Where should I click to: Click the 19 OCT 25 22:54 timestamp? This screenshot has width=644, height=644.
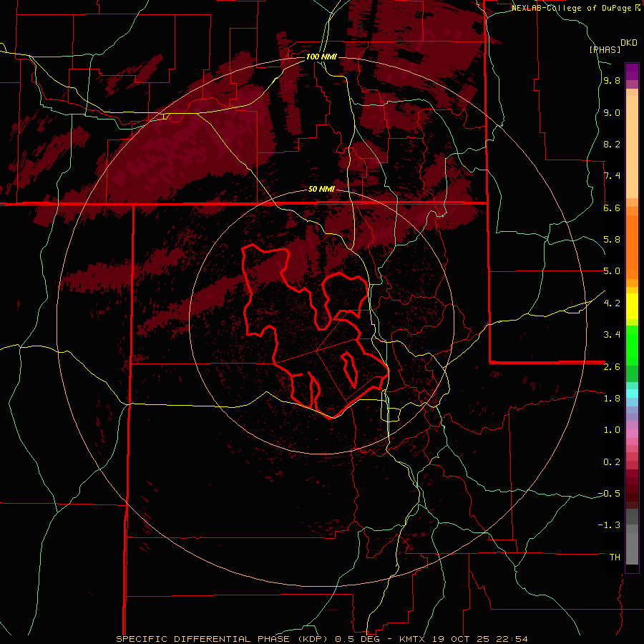pyautogui.click(x=479, y=639)
